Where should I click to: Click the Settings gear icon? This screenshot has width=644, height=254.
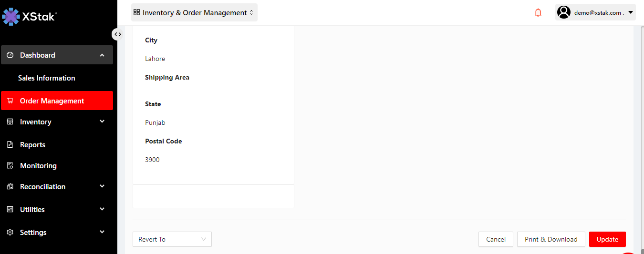(x=10, y=233)
